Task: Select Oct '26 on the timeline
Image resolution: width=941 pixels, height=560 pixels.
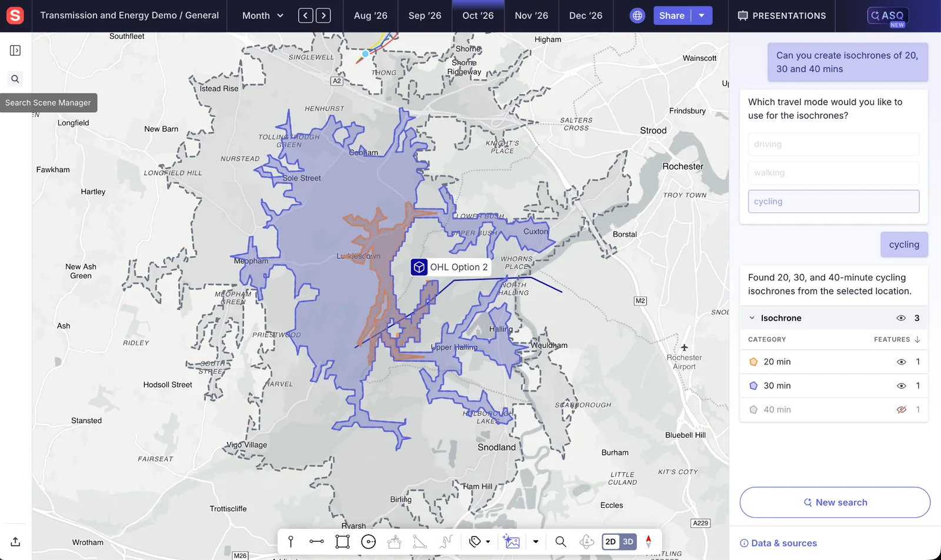Action: (478, 16)
